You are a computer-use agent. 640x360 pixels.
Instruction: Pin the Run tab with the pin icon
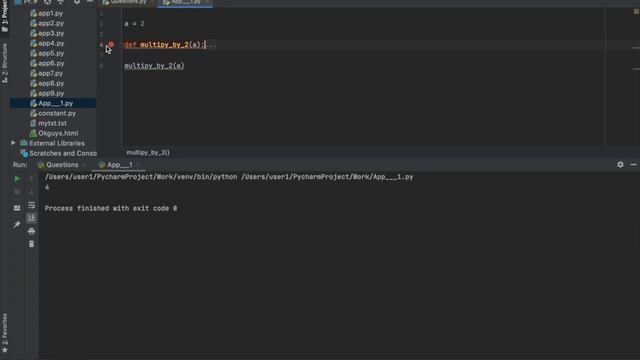[17, 224]
